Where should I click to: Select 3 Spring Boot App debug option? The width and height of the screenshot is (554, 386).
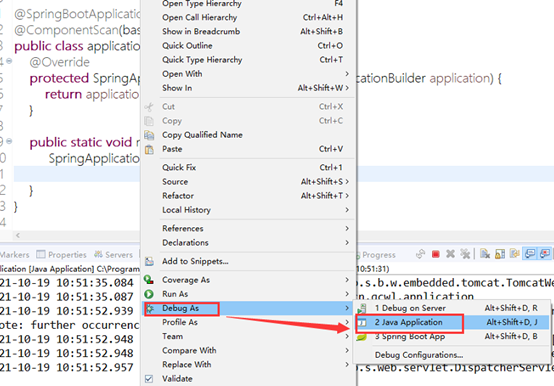pos(452,336)
